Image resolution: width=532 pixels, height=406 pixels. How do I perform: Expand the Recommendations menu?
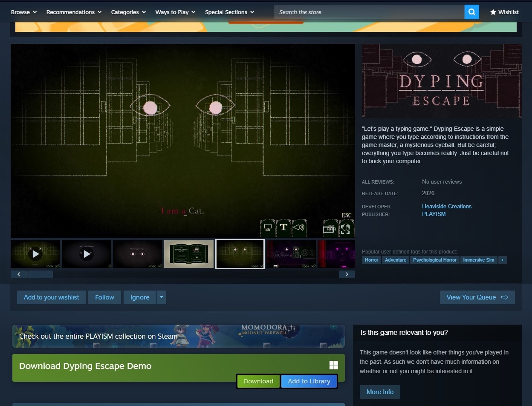74,12
